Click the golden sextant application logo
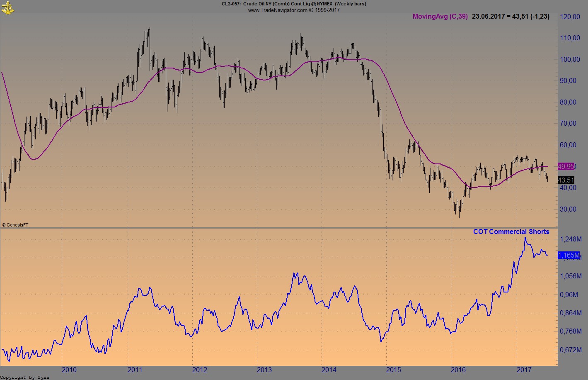This screenshot has height=380, width=588. pos(7,7)
